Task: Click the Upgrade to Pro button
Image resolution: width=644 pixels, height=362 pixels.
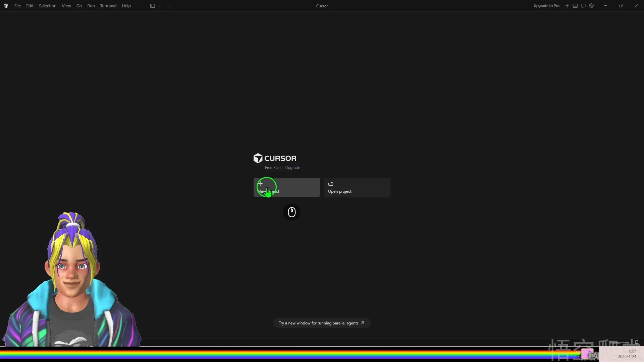Action: [x=546, y=6]
